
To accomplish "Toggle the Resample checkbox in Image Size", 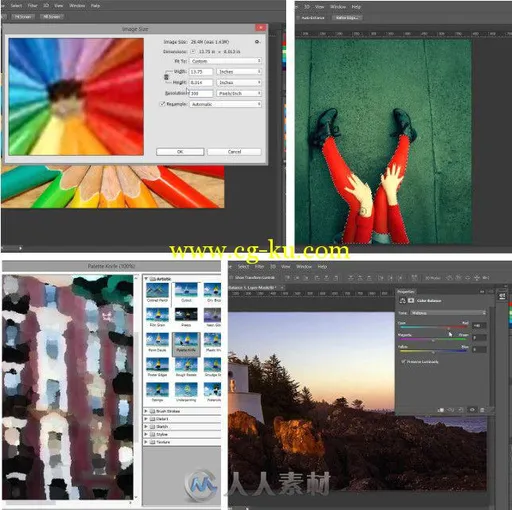I will (163, 104).
